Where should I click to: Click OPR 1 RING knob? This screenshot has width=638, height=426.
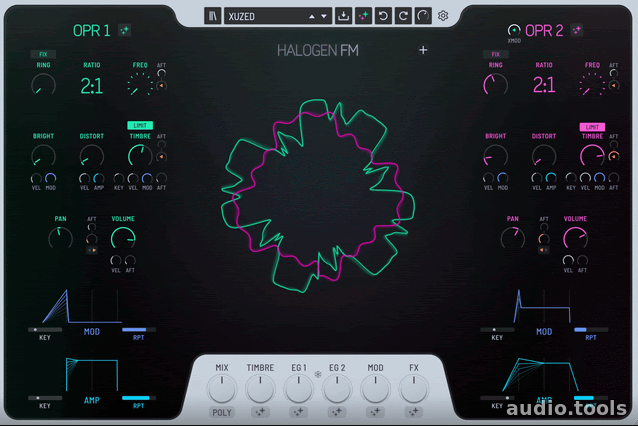click(x=44, y=85)
